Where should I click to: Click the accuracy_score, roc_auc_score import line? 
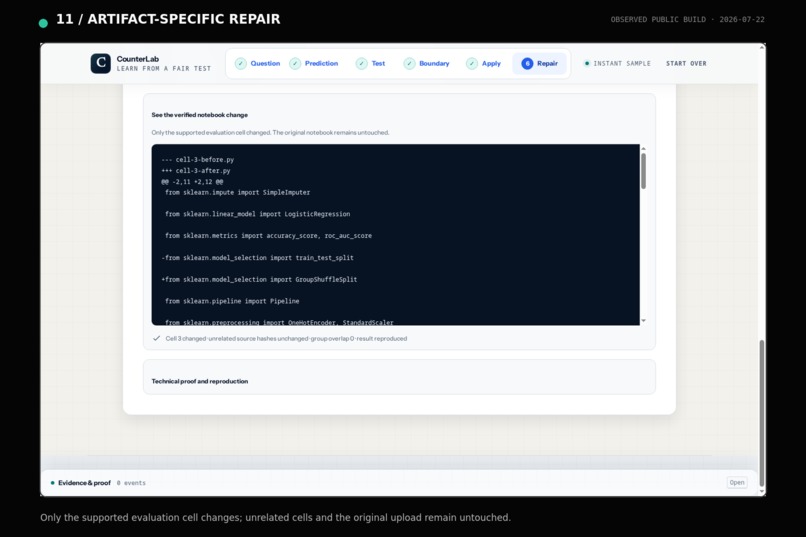click(268, 235)
